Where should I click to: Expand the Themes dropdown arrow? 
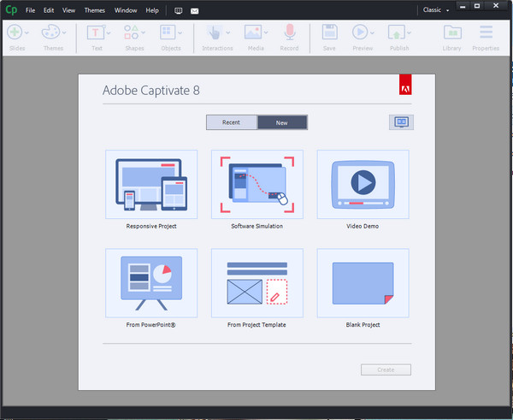tap(64, 33)
